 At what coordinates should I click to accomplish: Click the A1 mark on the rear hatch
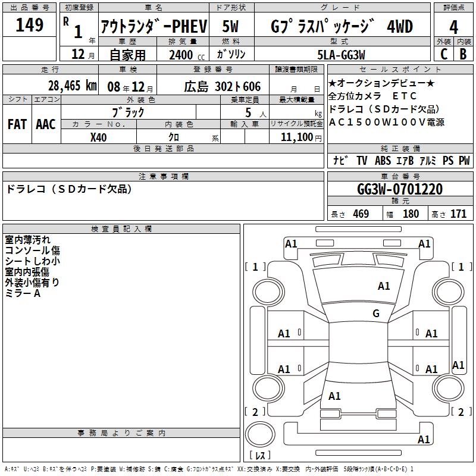[x=334, y=396]
